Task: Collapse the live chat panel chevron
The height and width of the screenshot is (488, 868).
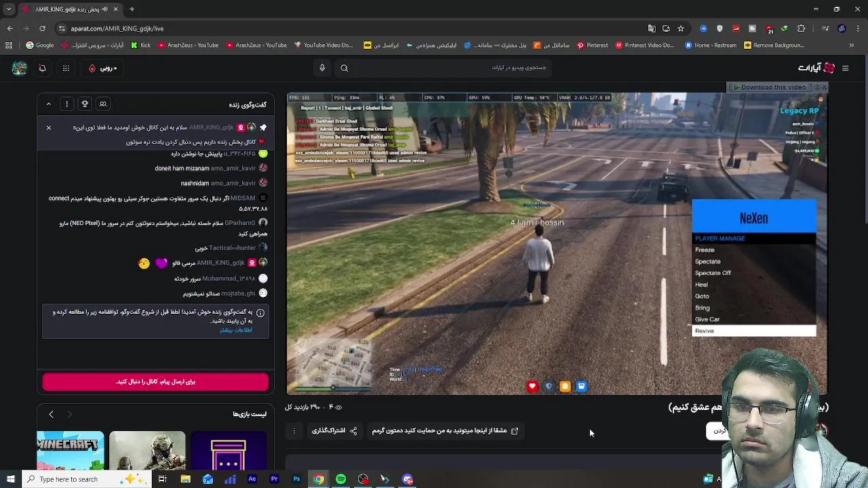Action: coord(49,104)
